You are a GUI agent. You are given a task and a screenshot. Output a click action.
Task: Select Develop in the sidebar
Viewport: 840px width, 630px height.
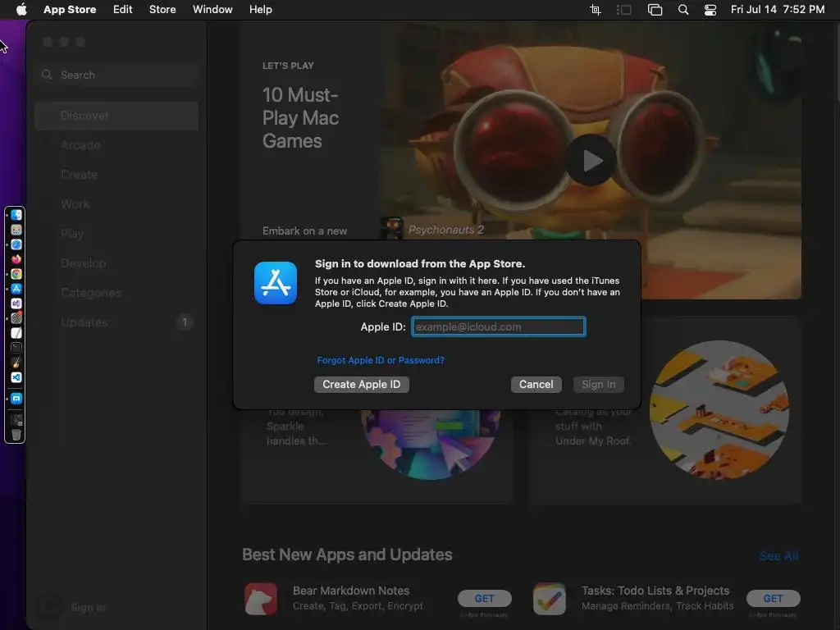[116, 263]
